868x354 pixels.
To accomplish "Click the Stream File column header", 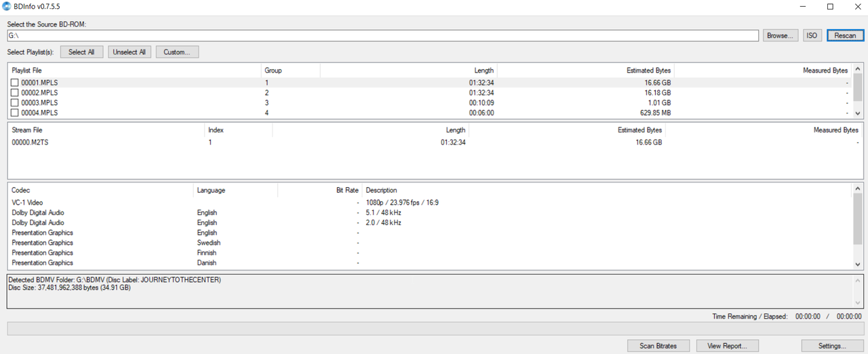I will (106, 130).
